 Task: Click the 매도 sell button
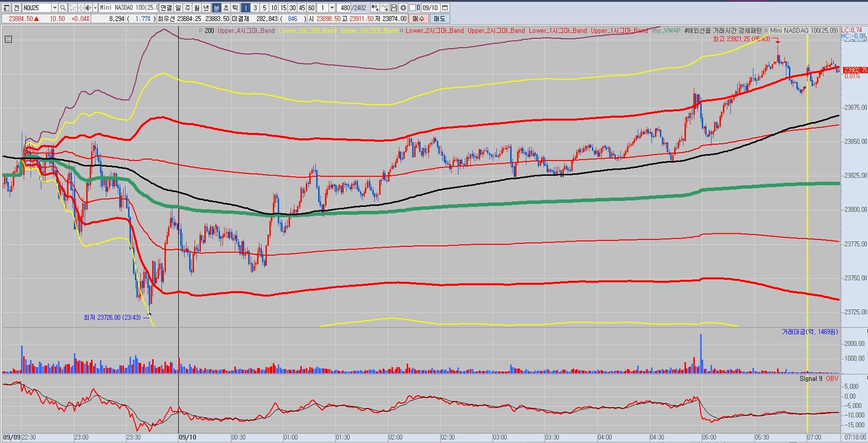(439, 19)
